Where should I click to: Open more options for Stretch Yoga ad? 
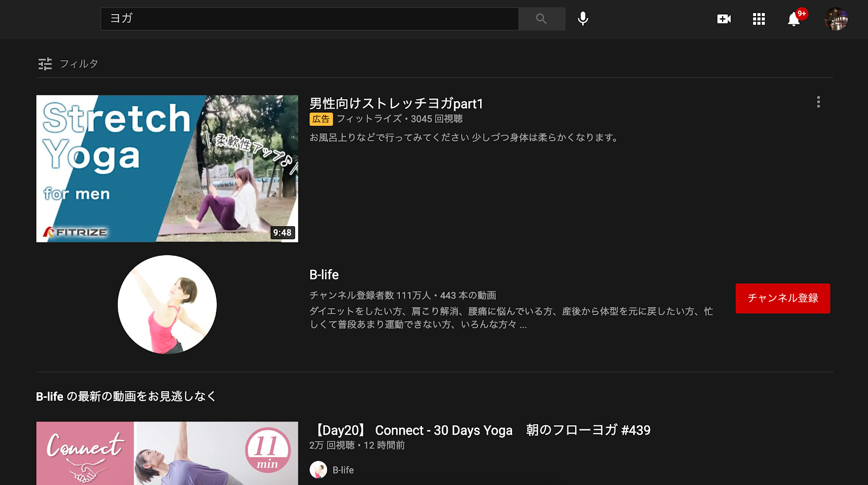click(x=818, y=102)
